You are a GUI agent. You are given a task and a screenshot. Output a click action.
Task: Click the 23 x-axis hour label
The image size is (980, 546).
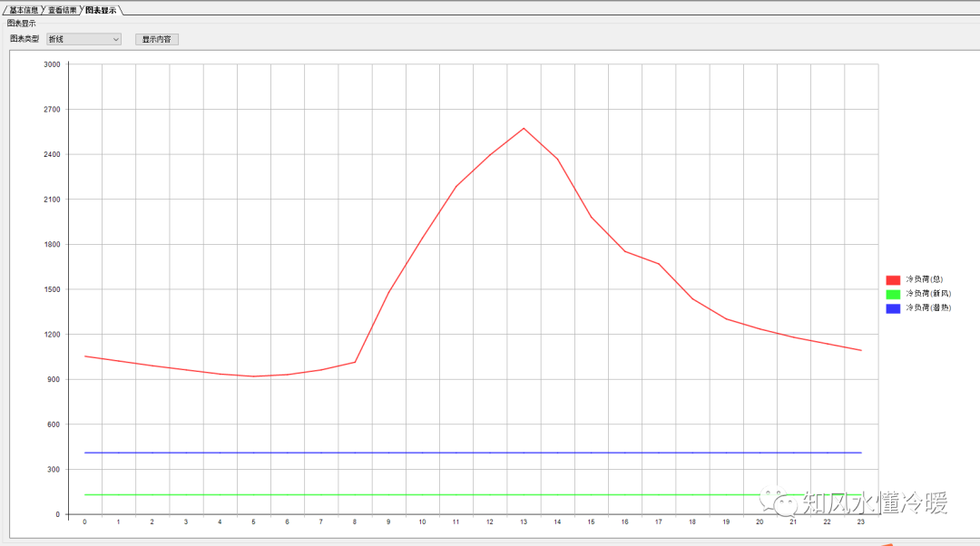click(x=860, y=522)
